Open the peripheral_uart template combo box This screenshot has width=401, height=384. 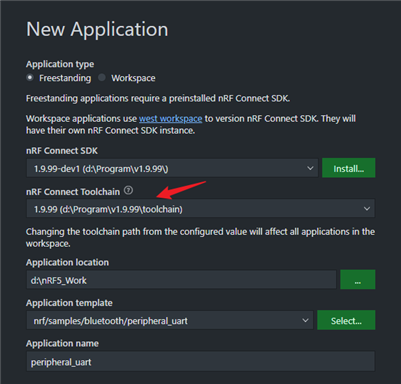pos(170,320)
